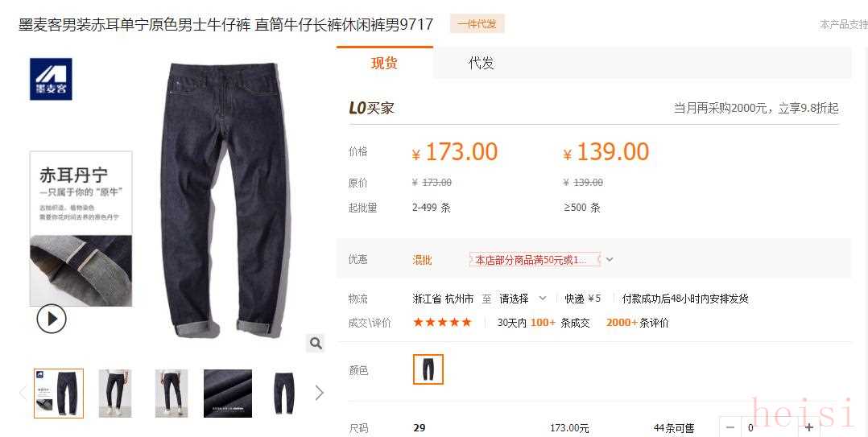Expand the 优惠 promotion details chevron
This screenshot has width=868, height=437.
point(610,259)
